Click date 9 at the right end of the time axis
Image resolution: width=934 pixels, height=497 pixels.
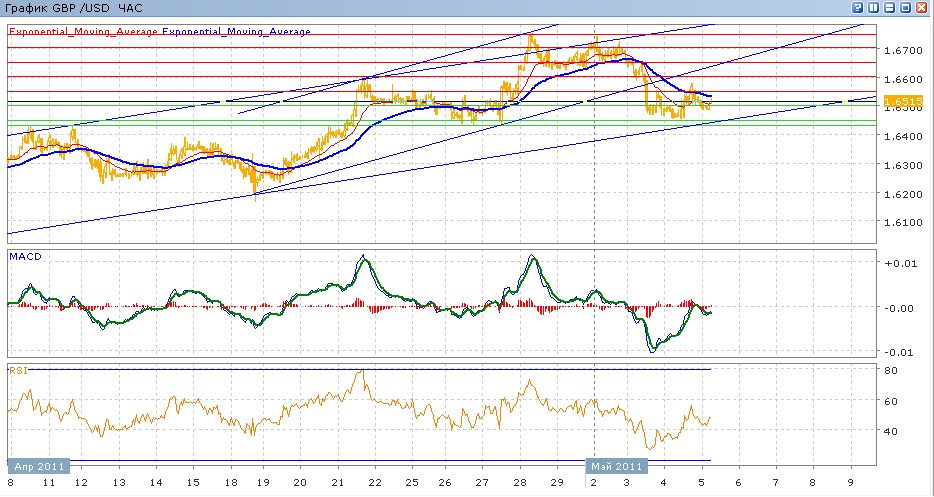[851, 482]
